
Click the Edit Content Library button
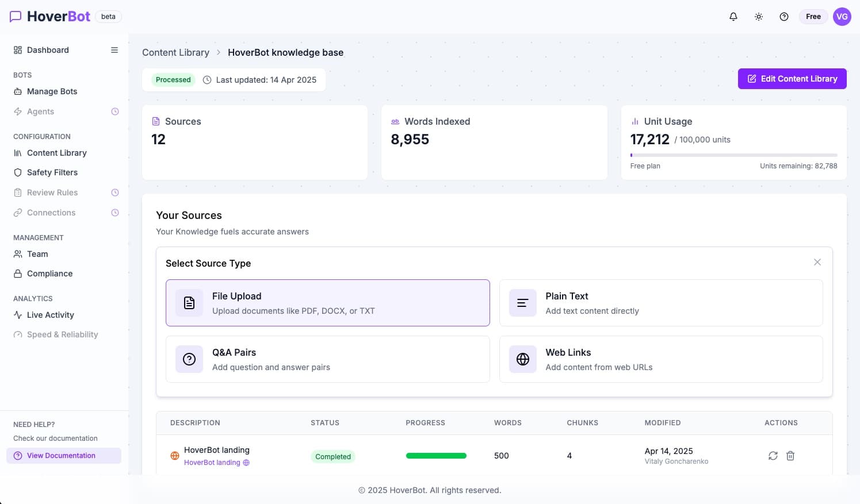(792, 79)
